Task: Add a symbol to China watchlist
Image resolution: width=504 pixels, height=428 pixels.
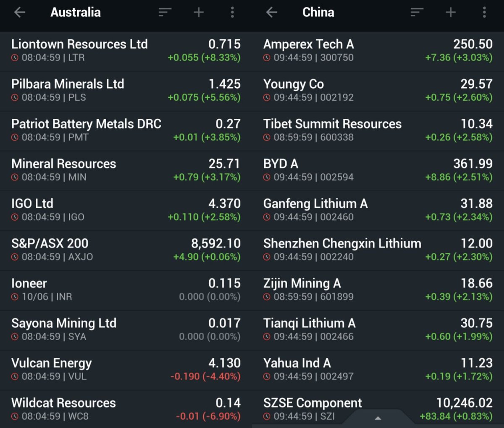Action: [451, 13]
